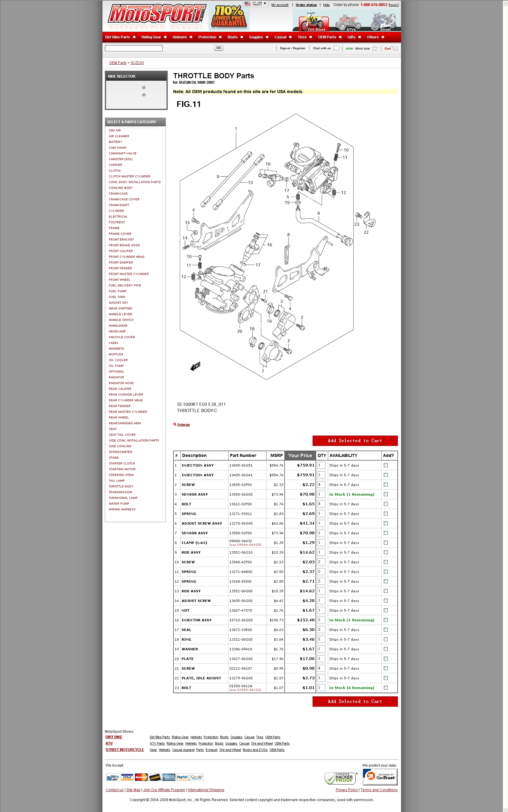Screen dimensions: 508x812
Task: Open the International Shipping footer link
Action: [x=206, y=790]
